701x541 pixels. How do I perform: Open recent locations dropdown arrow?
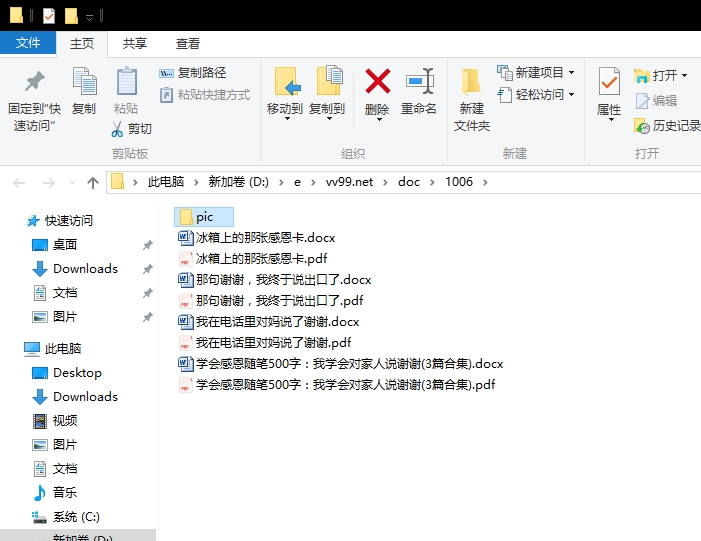pos(72,183)
